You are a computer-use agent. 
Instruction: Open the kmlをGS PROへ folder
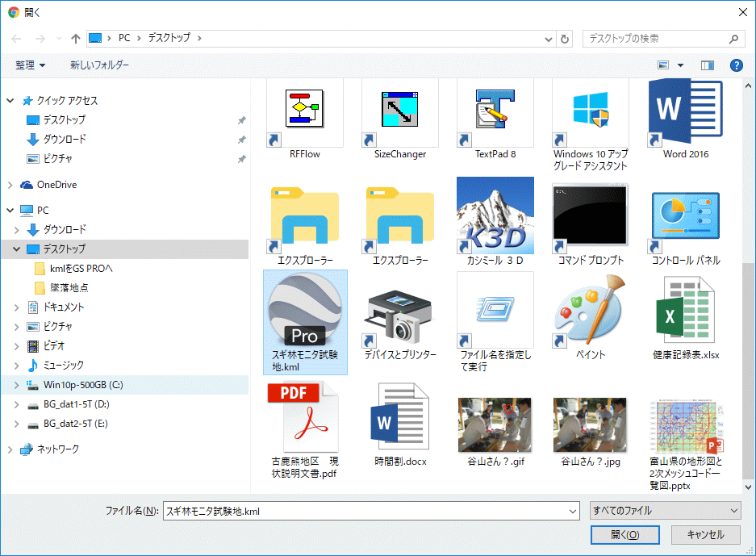pyautogui.click(x=81, y=269)
